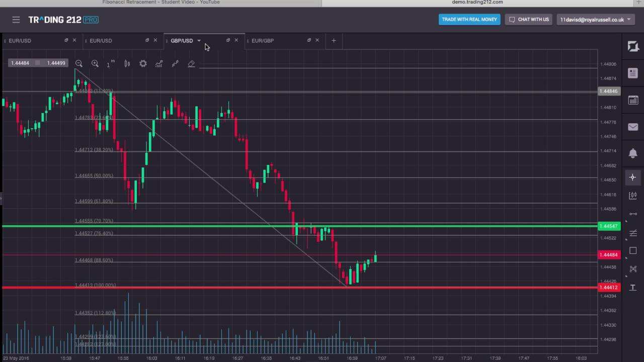Select the text annotation tool
Viewport: 644px width, 362px height.
pyautogui.click(x=633, y=287)
